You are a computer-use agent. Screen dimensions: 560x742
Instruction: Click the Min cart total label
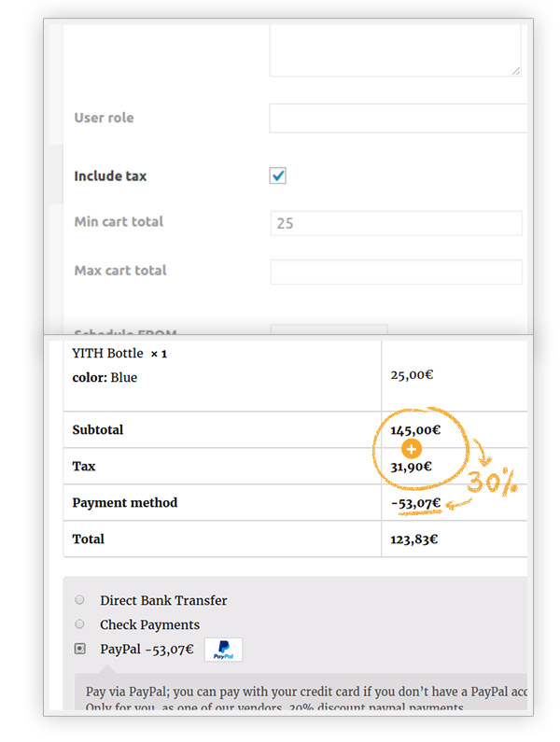coord(119,222)
